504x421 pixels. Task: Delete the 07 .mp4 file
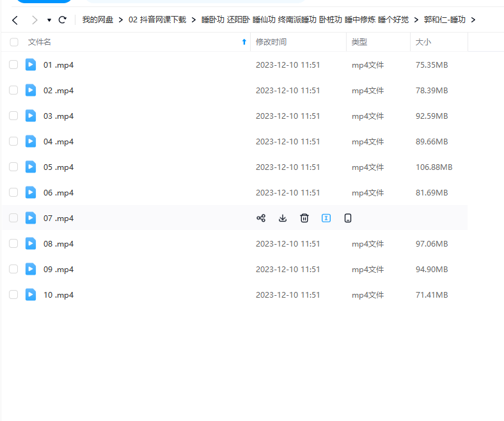click(x=304, y=218)
